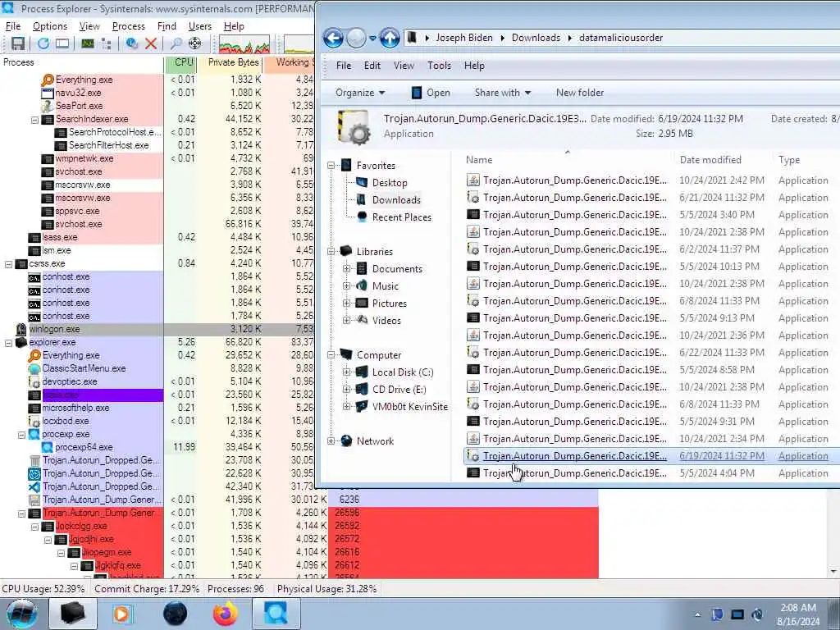Click the flag Action Center tray icon
This screenshot has height=630, width=840.
click(x=717, y=614)
